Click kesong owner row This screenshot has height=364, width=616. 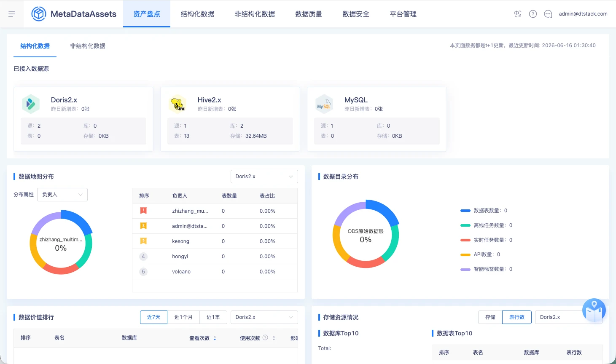click(x=215, y=241)
